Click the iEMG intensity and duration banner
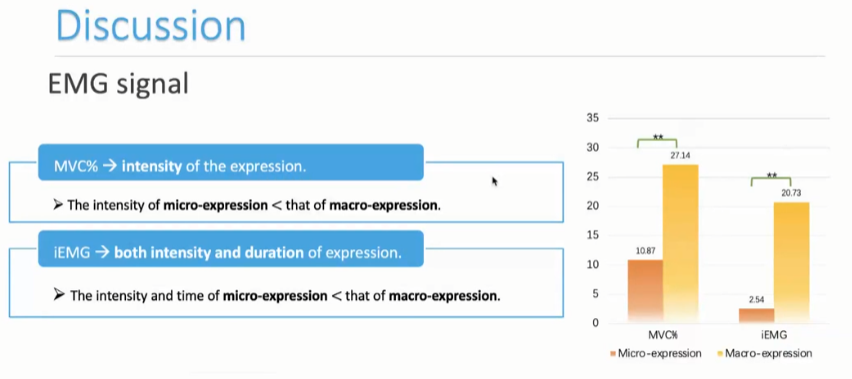This screenshot has width=852, height=379. click(x=230, y=249)
